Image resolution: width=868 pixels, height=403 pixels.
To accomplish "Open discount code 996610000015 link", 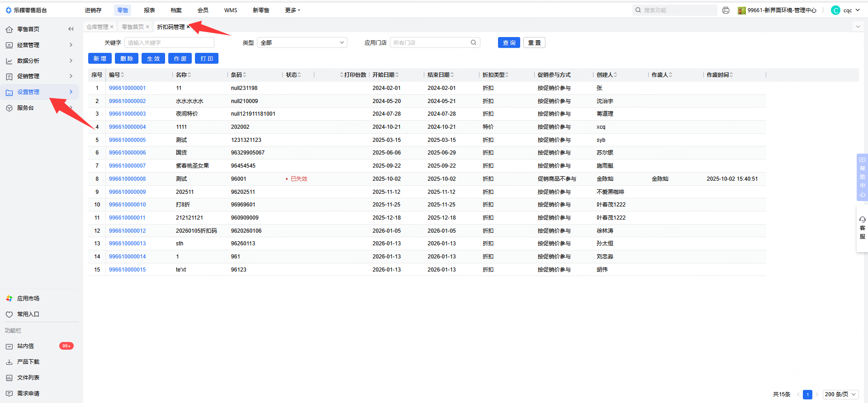I will [127, 270].
